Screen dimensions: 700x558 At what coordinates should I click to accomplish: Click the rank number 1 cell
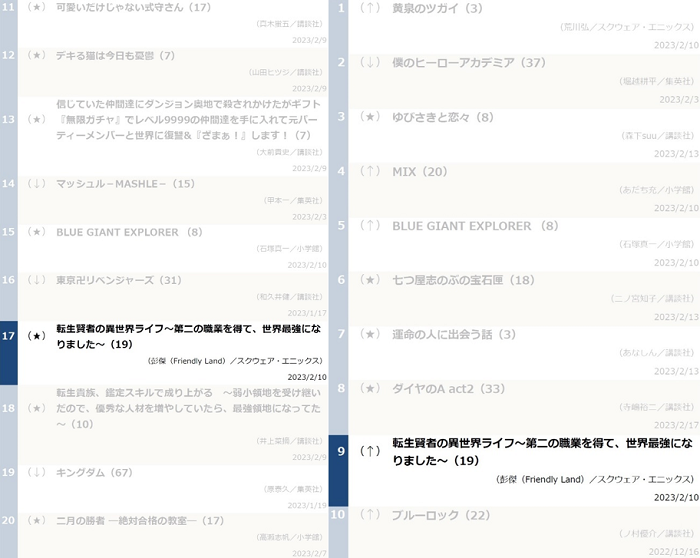(x=338, y=27)
